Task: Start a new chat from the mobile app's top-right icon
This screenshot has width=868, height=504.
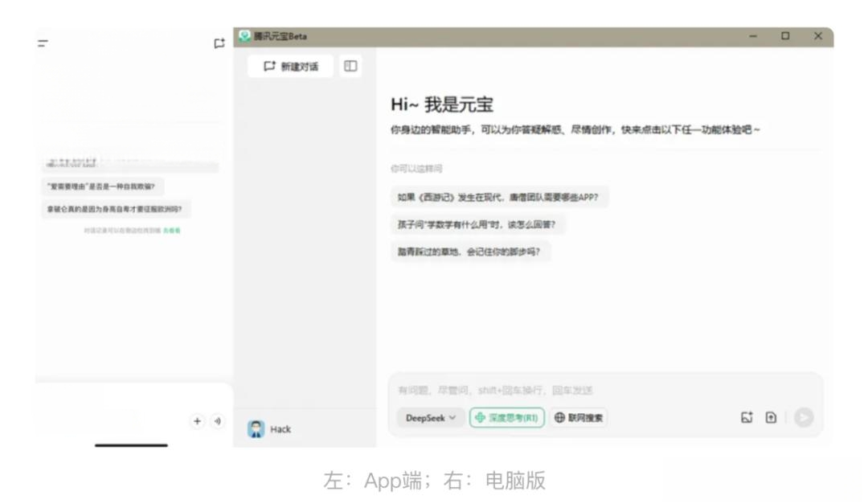Action: [x=219, y=43]
